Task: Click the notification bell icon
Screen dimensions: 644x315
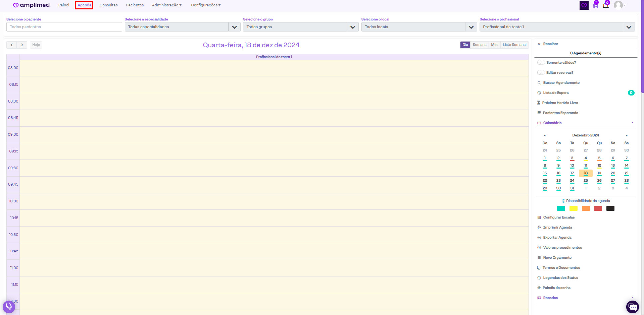Action: [x=606, y=5]
